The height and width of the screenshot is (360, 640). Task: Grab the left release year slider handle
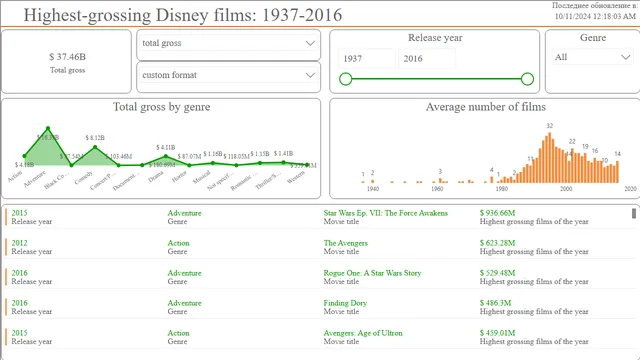coord(346,79)
